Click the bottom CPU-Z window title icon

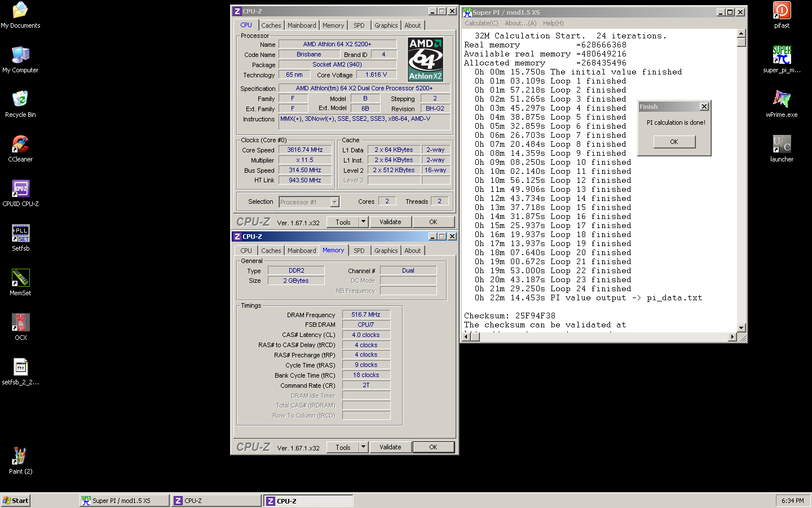[237, 237]
